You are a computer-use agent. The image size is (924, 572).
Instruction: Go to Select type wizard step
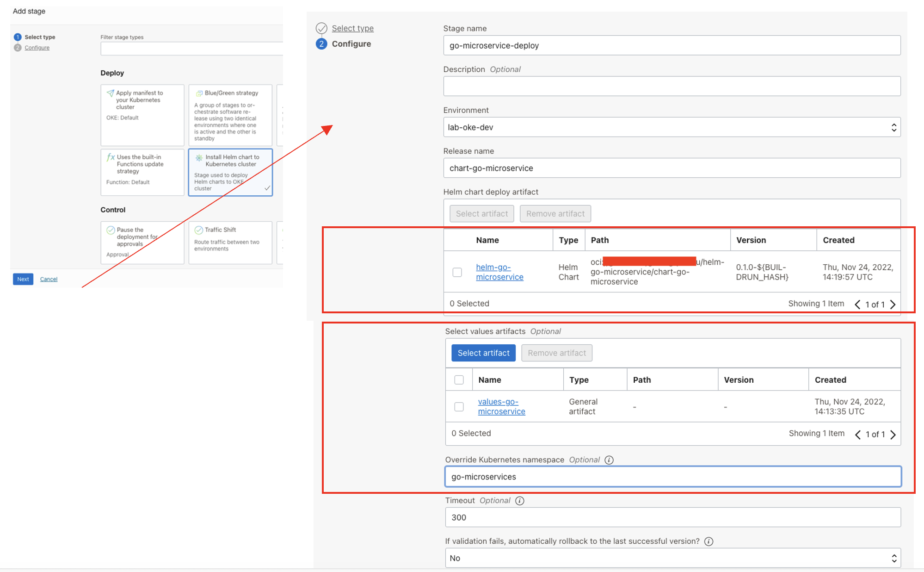[352, 28]
